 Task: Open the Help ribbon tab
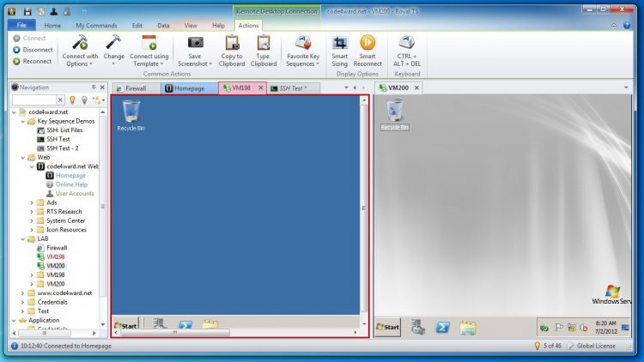point(218,26)
